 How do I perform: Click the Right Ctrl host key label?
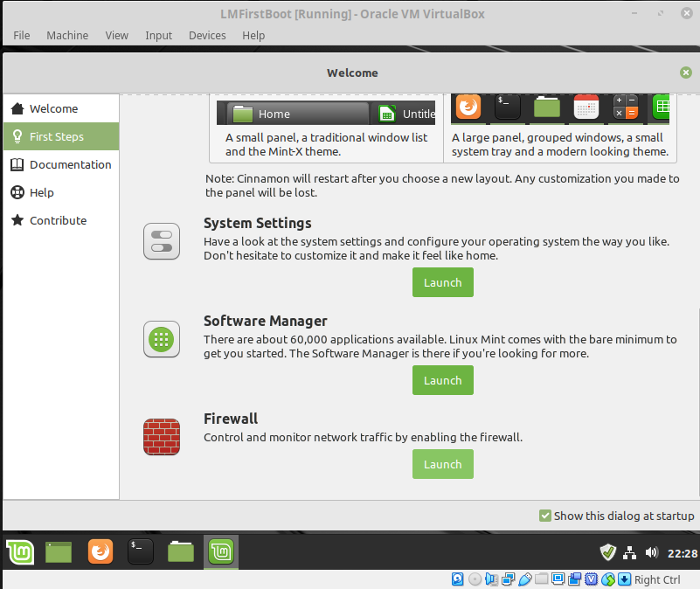[657, 579]
